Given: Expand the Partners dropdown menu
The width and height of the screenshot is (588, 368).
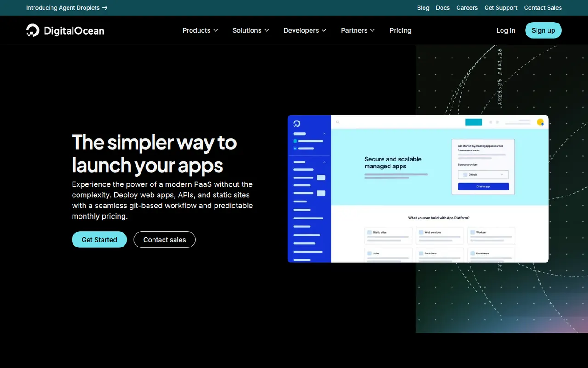Looking at the screenshot, I should click(358, 30).
